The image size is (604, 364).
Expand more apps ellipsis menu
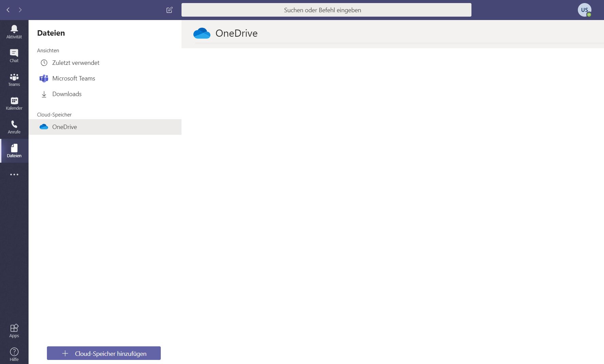click(14, 175)
